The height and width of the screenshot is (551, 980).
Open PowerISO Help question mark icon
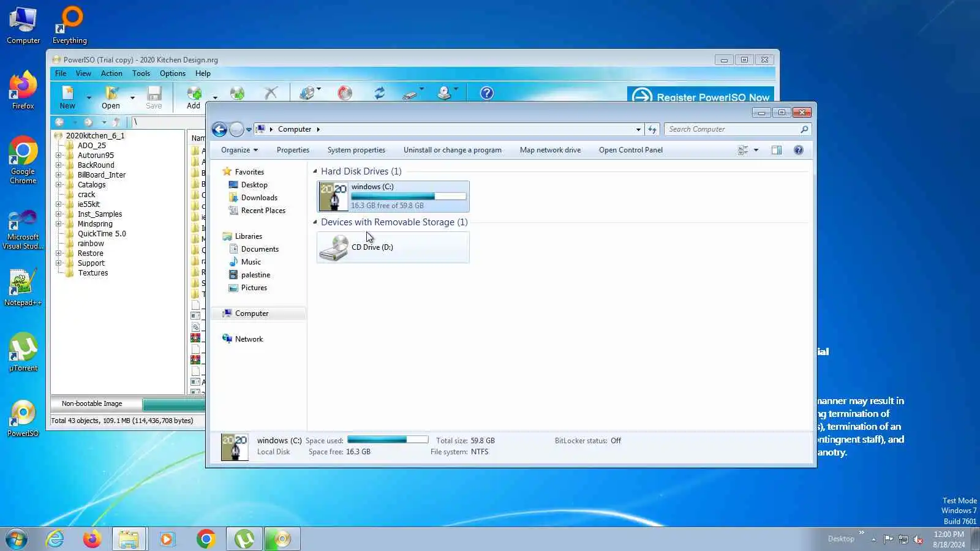coord(487,93)
